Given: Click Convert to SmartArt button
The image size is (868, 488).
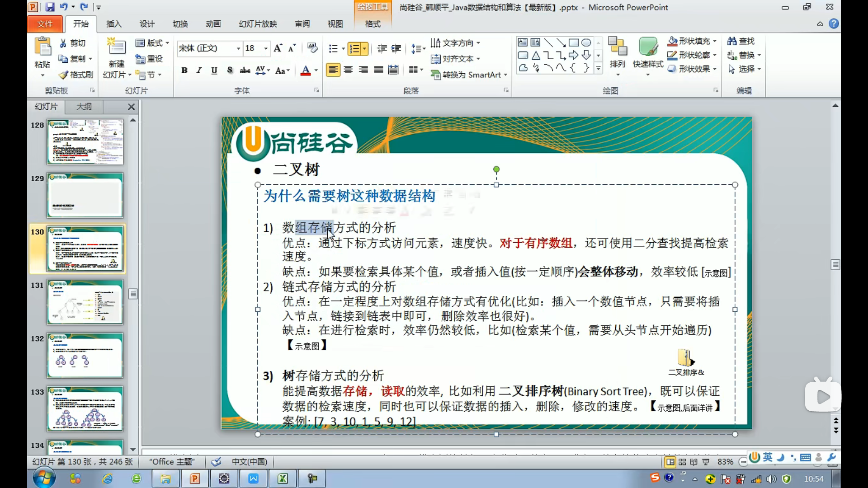Looking at the screenshot, I should coord(469,75).
